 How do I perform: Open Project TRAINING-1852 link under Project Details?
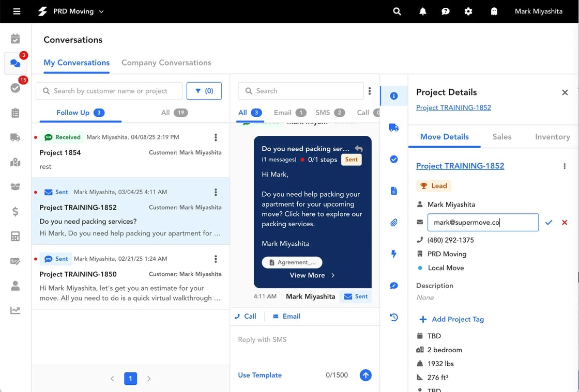pyautogui.click(x=453, y=107)
